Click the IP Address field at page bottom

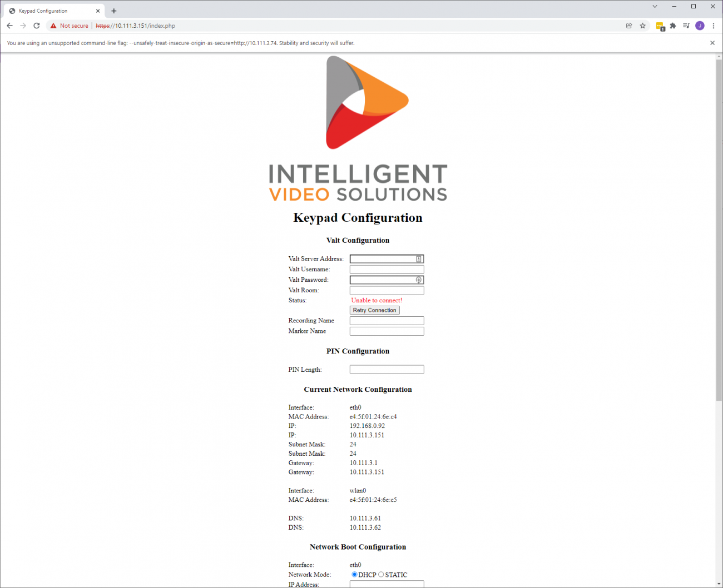point(387,584)
